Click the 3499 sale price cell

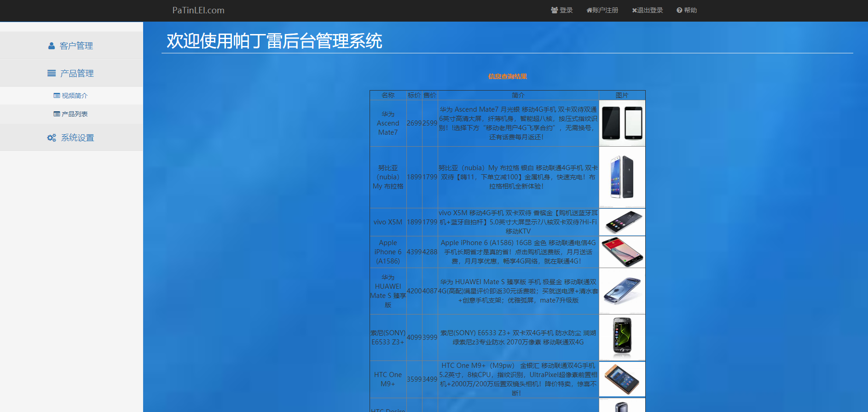point(430,379)
